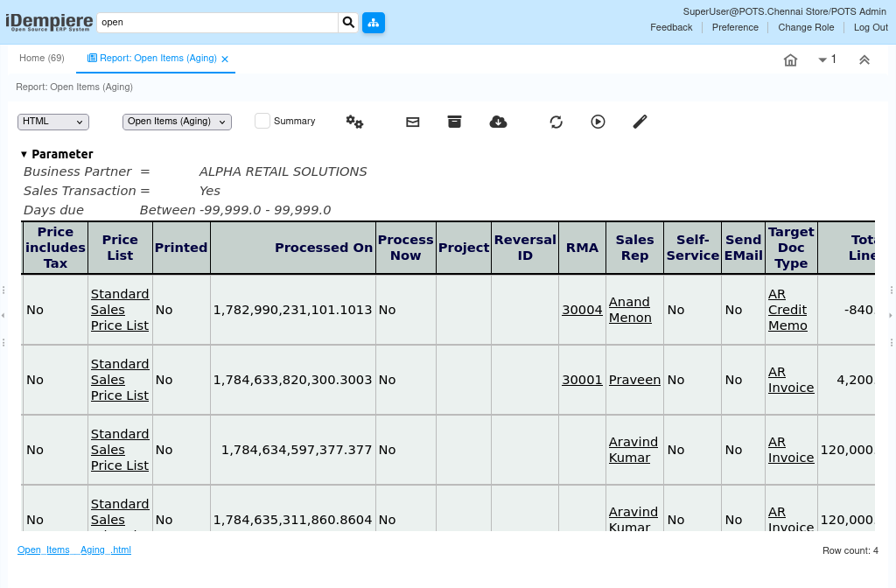Click the RMA column header
Image resolution: width=896 pixels, height=588 pixels.
pyautogui.click(x=582, y=248)
